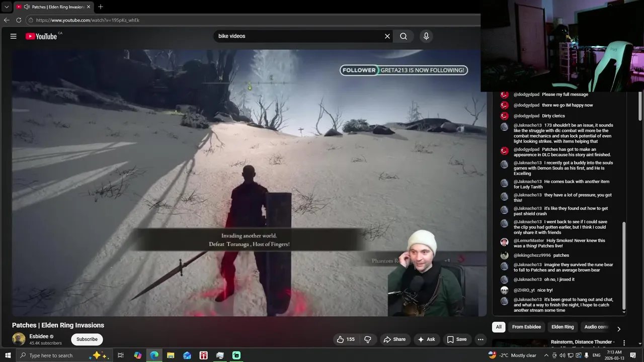
Task: Select the Elden Ring chip
Action: point(562,327)
